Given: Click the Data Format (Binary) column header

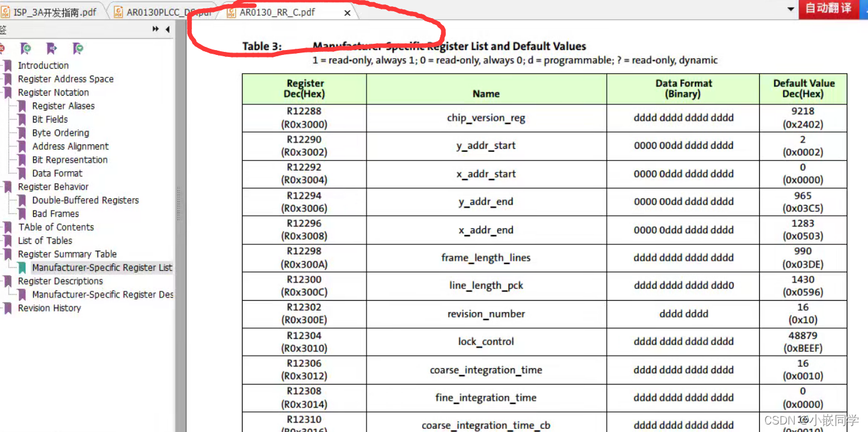Looking at the screenshot, I should pos(684,89).
